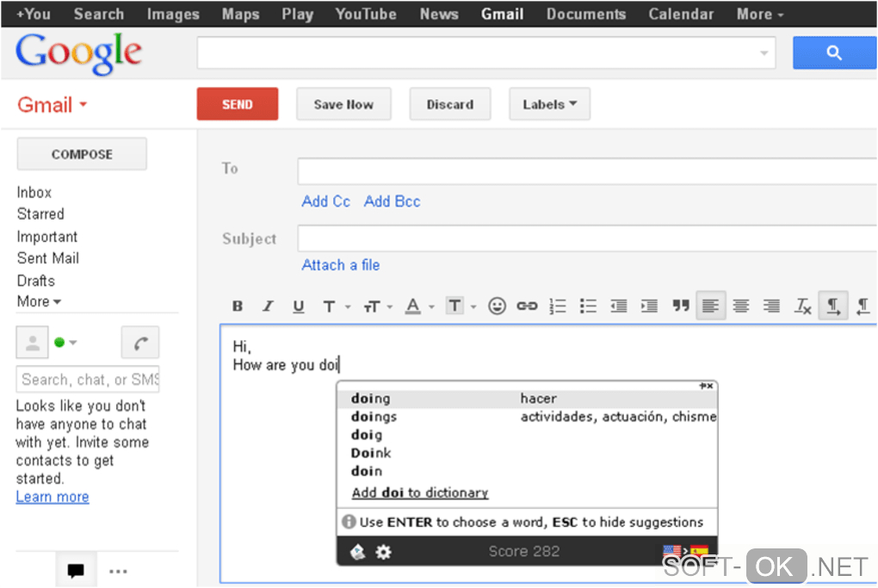Image resolution: width=878 pixels, height=588 pixels.
Task: Click the Compose button
Action: click(82, 154)
